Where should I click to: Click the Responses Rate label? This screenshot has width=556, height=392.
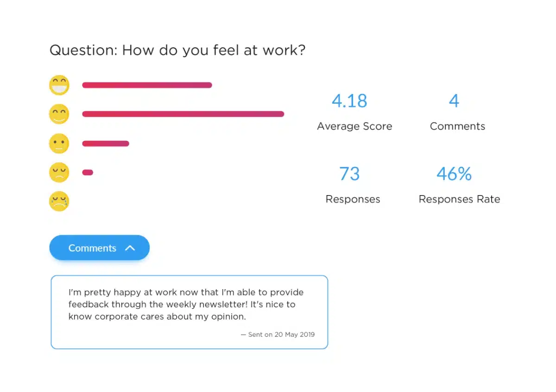pos(459,199)
